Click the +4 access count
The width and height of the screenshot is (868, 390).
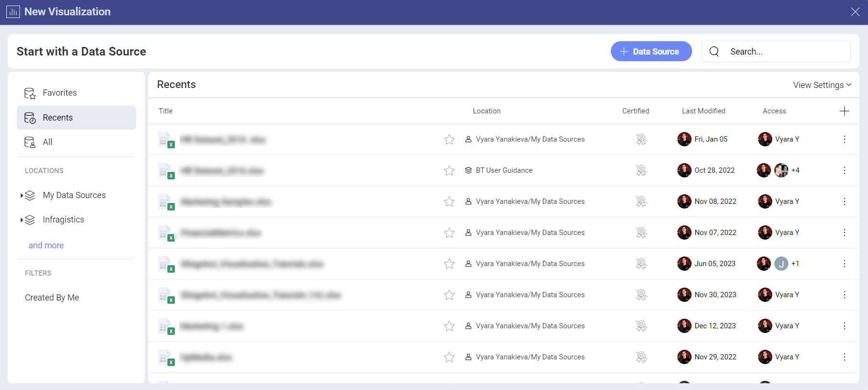coord(795,170)
